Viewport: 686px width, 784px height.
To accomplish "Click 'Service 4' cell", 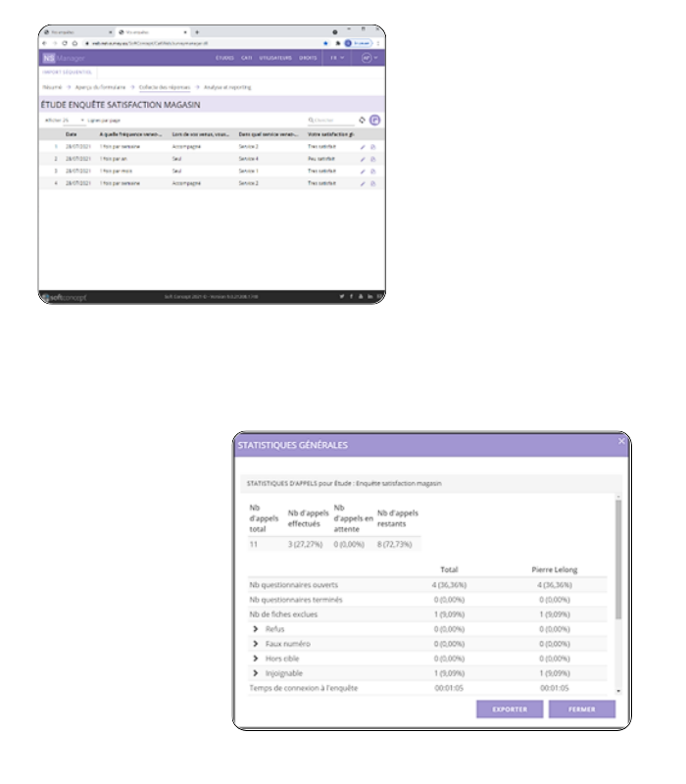I will [x=249, y=159].
